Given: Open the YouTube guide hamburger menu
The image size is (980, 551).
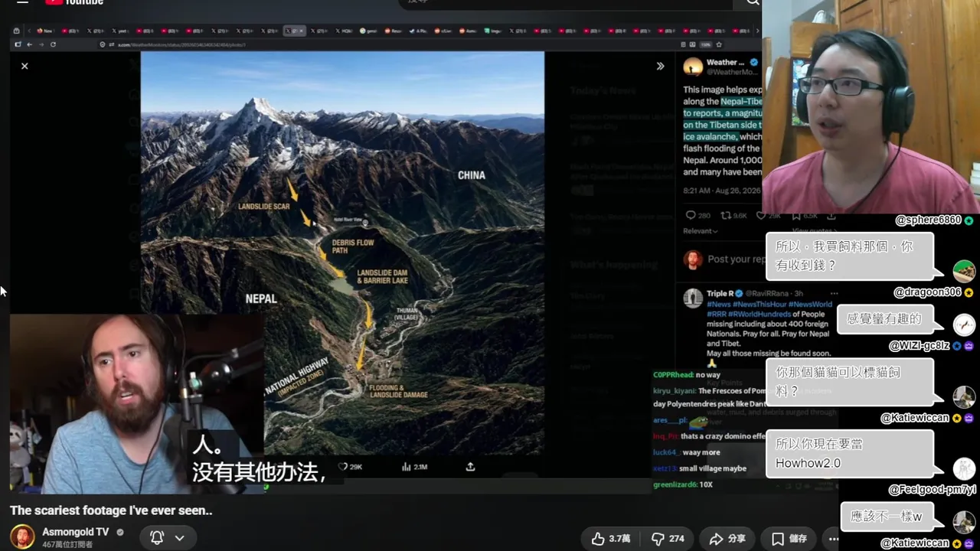Looking at the screenshot, I should pos(22,2).
